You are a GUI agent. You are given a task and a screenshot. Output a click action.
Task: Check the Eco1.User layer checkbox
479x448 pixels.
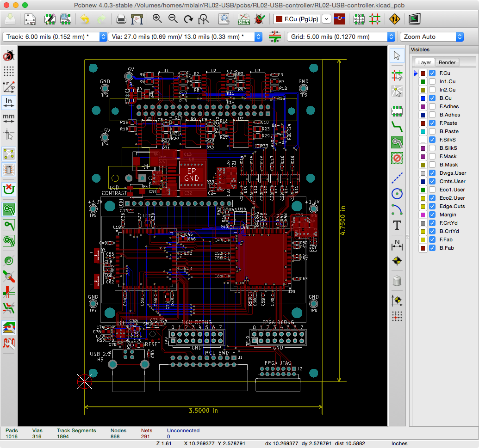[432, 190]
